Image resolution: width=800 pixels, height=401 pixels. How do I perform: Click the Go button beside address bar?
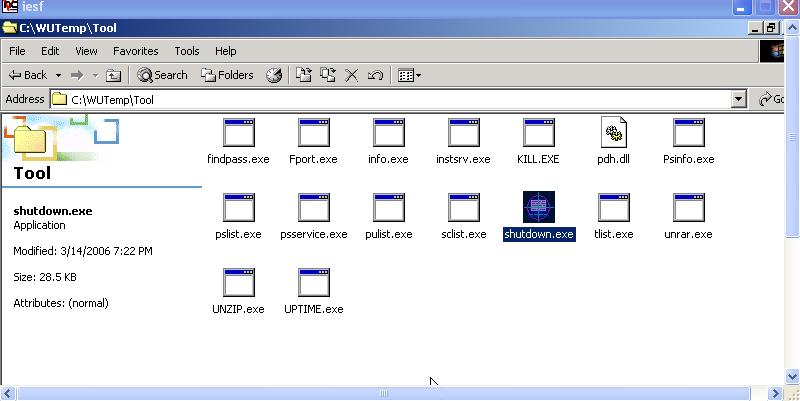[772, 99]
